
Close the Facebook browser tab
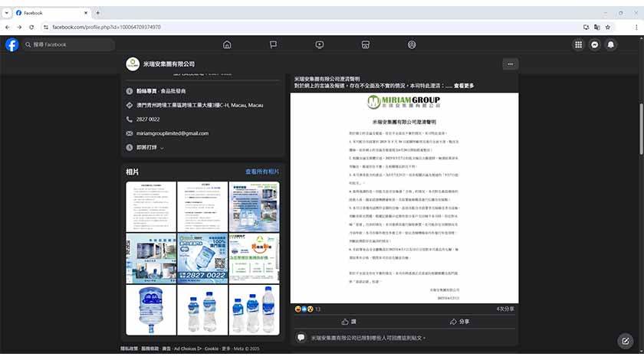(85, 13)
